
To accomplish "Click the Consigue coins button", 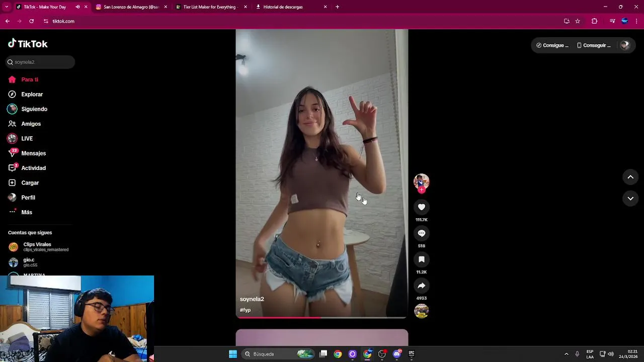I will coord(552,45).
